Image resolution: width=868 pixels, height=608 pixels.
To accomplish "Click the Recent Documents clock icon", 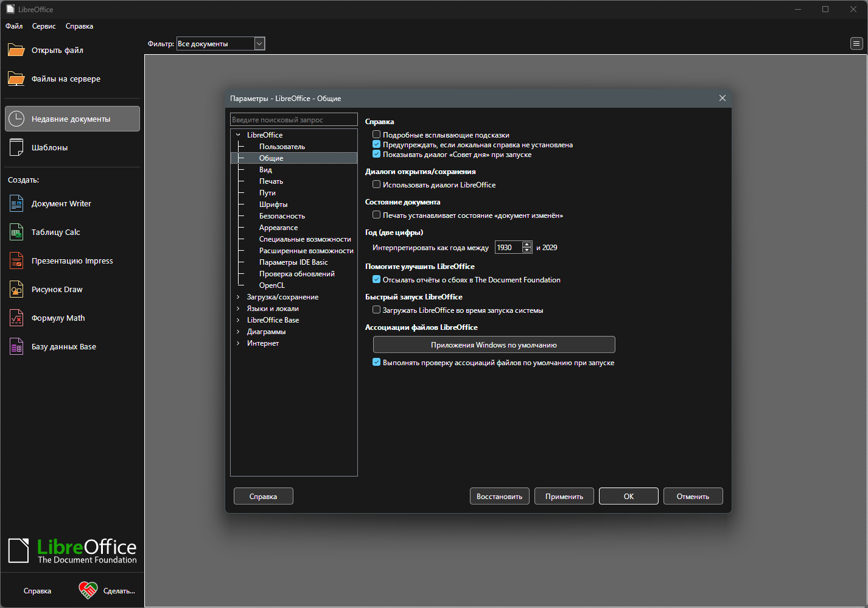I will (16, 119).
